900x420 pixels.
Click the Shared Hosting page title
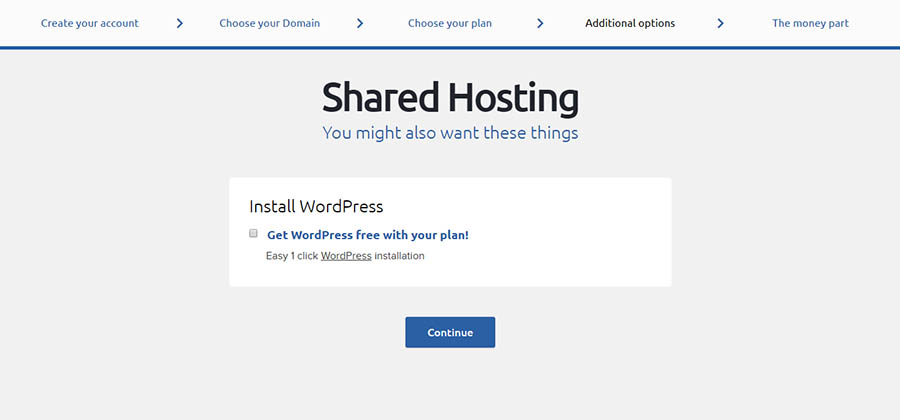click(x=450, y=98)
